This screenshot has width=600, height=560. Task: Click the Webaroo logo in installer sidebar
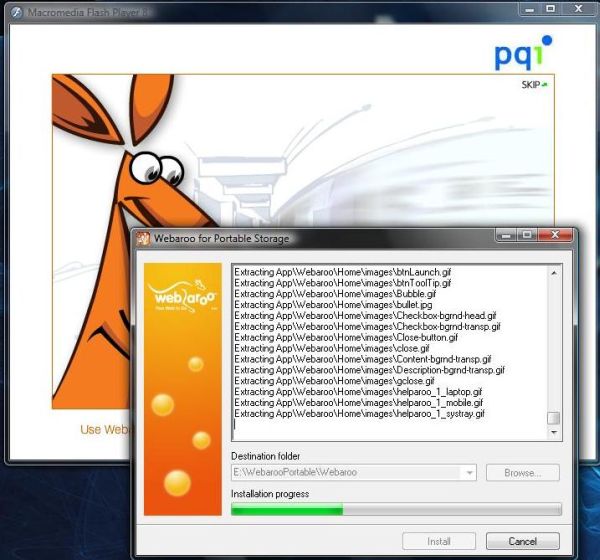182,296
